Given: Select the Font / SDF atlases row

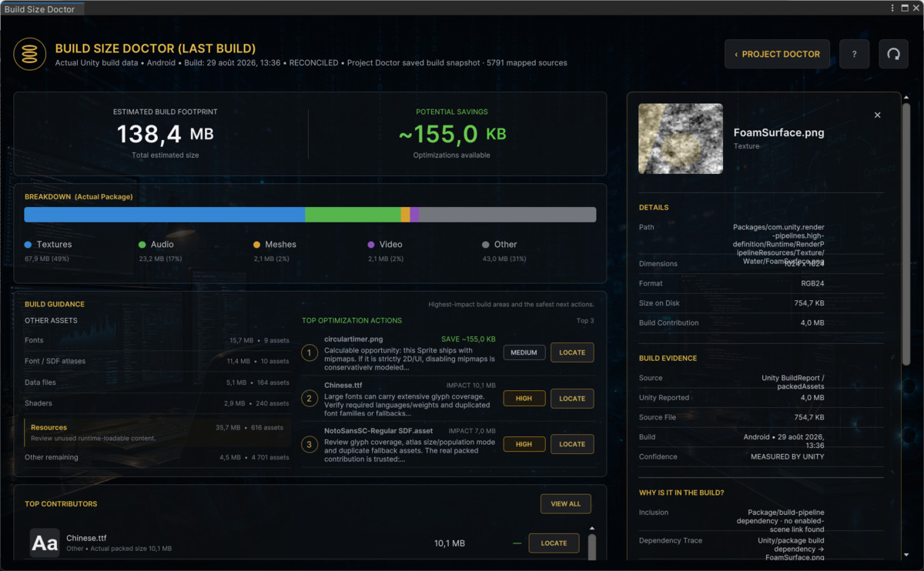Looking at the screenshot, I should click(157, 361).
